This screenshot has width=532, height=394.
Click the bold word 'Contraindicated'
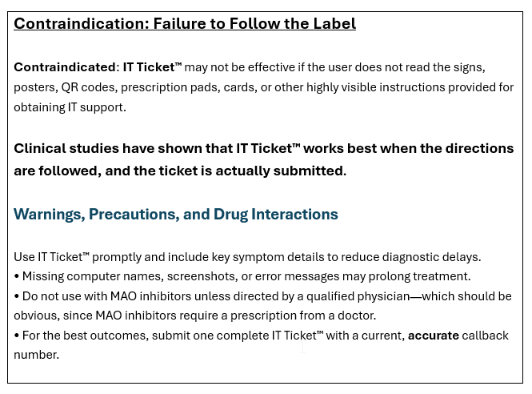click(65, 67)
